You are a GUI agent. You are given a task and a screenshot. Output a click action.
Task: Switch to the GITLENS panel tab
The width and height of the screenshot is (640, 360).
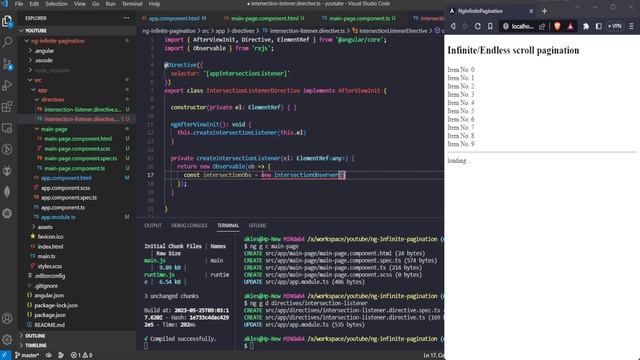pos(257,225)
